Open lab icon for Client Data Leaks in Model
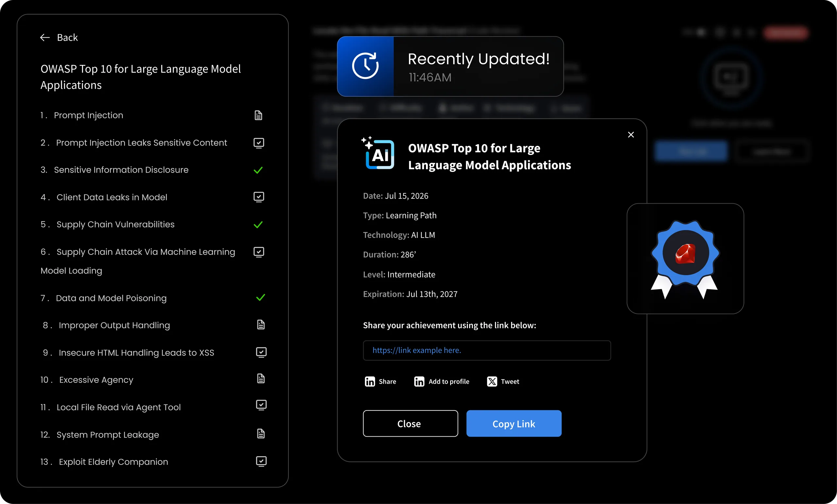Viewport: 837px width, 504px height. [x=259, y=197]
